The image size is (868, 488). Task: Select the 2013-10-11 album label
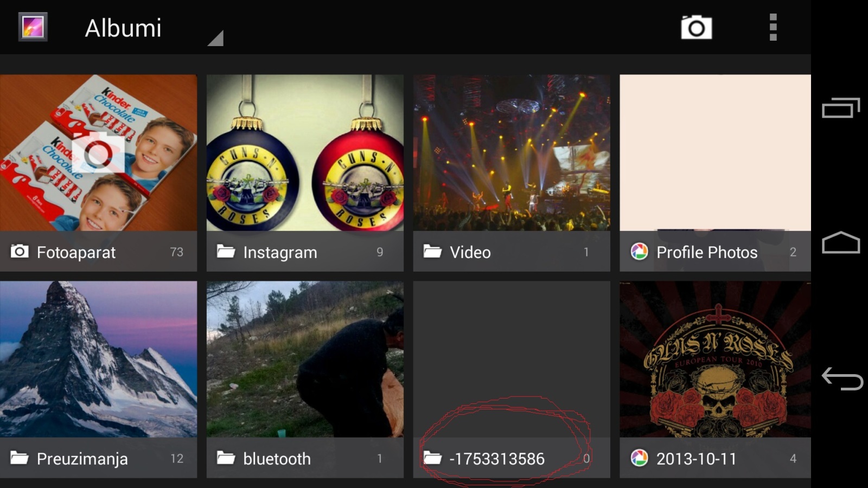pos(696,459)
